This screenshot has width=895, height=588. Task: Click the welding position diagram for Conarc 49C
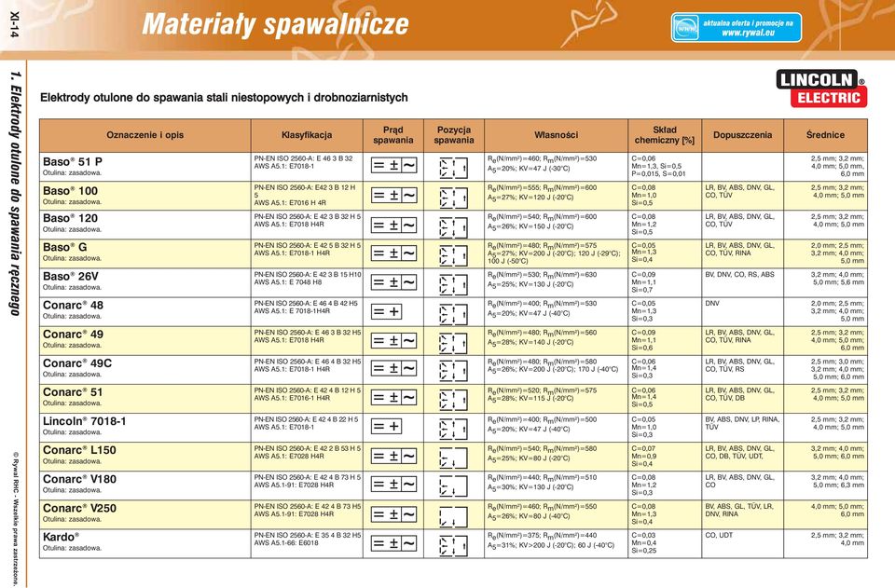tap(454, 371)
